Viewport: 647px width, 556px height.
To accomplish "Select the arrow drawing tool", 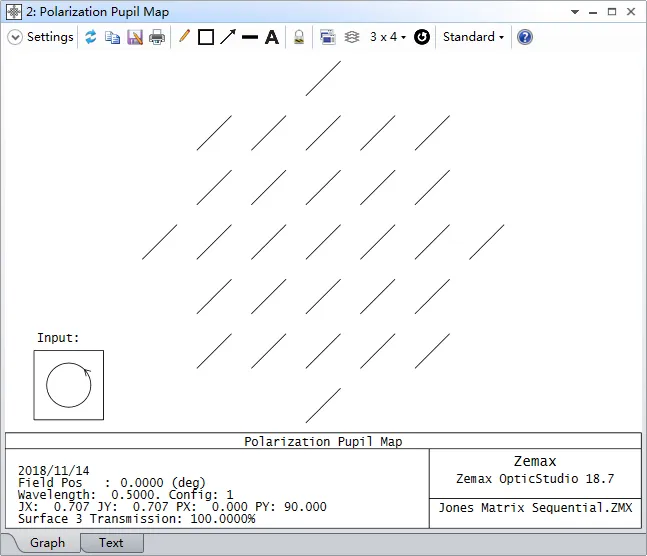I will coord(228,37).
